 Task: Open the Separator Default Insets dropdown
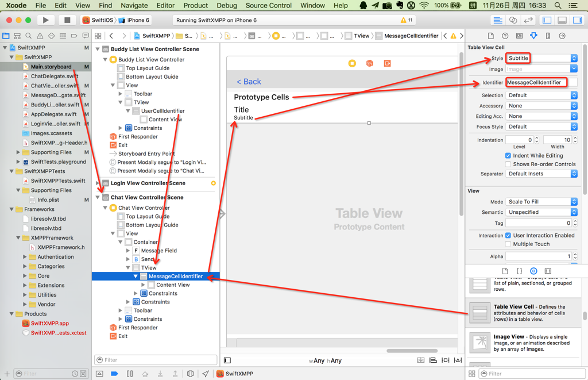[541, 174]
